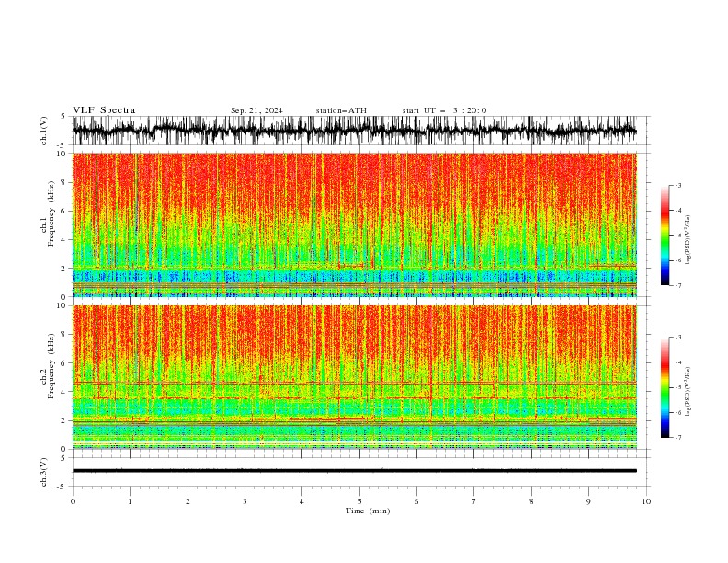
Task: Click the "Time (min)" x-axis label
Action: pos(368,511)
